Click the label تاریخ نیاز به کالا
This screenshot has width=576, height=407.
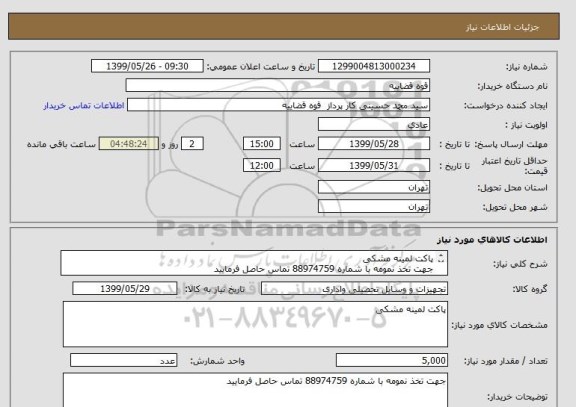point(215,289)
